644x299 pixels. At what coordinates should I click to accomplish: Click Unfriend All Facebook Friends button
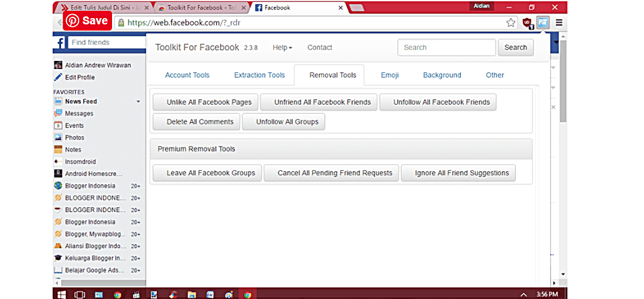(319, 103)
